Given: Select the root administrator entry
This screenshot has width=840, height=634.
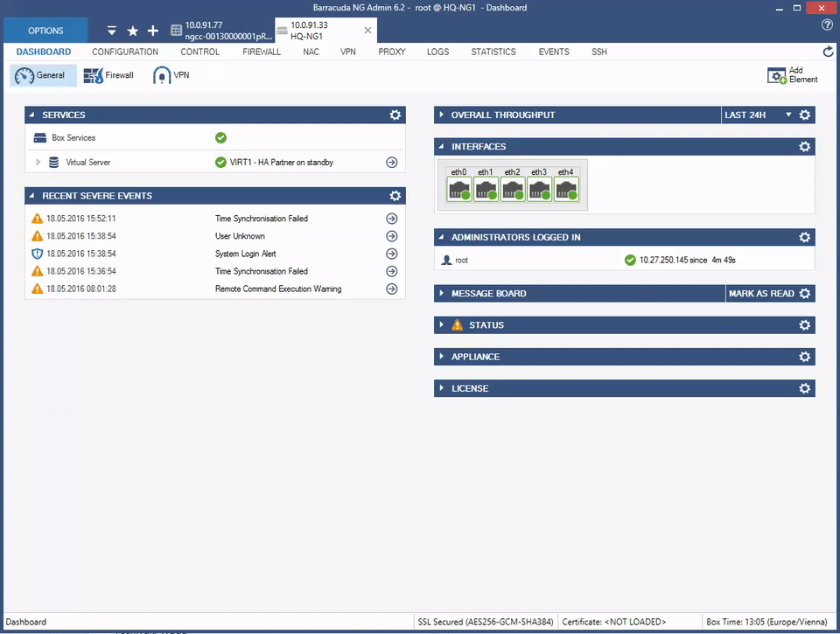Looking at the screenshot, I should (625, 261).
